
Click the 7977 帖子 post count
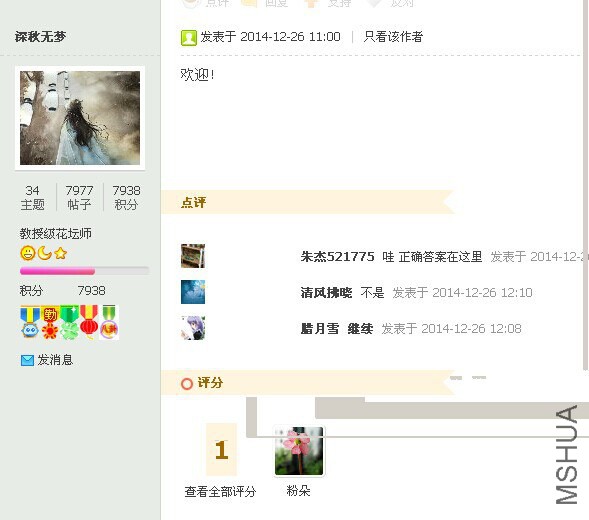coord(79,198)
